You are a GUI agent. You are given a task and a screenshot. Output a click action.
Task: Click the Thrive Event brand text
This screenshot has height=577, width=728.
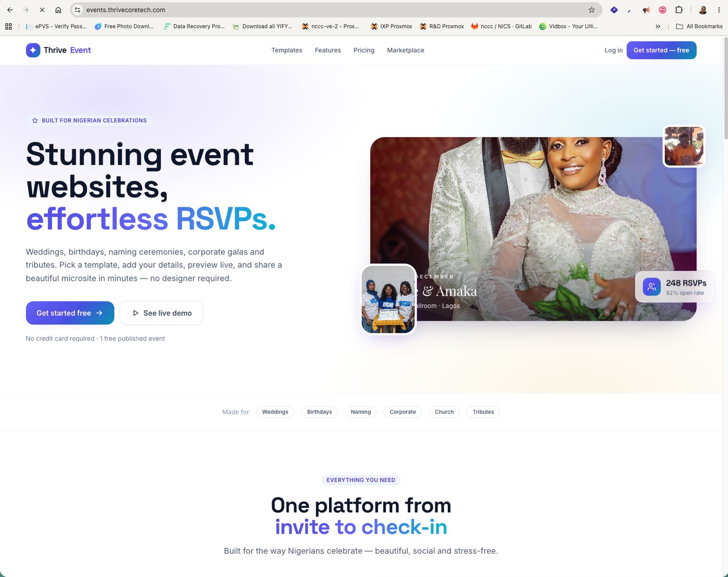67,50
